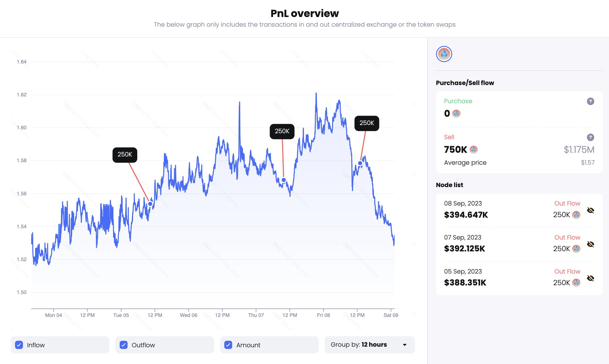The width and height of the screenshot is (609, 364).
Task: Hide the 07 Sep, 2023 node
Action: [x=591, y=244]
